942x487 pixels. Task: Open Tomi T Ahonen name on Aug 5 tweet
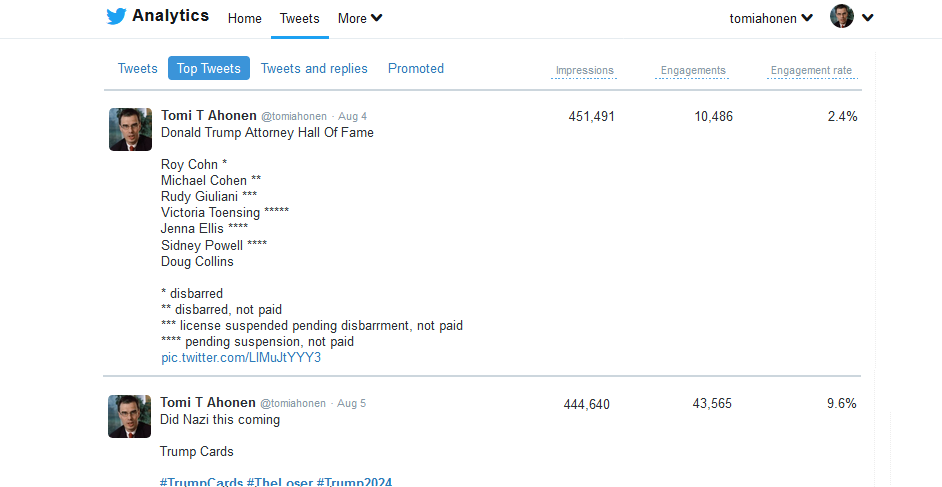coord(207,402)
